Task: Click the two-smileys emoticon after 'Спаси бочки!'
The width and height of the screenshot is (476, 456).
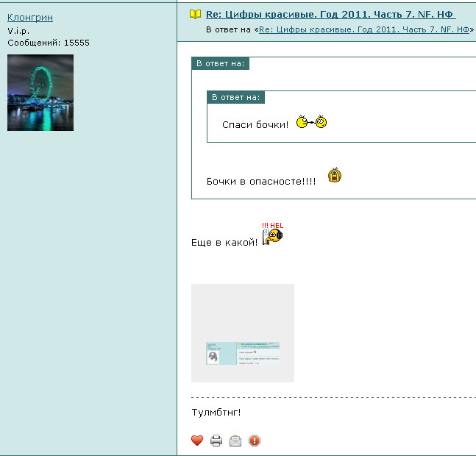Action: (x=311, y=121)
